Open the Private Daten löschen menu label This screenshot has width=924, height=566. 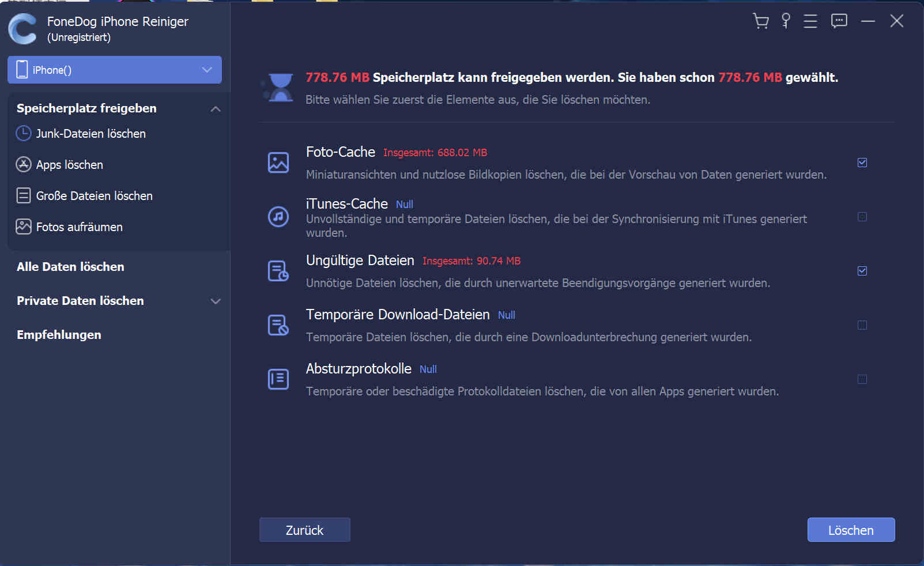click(80, 301)
